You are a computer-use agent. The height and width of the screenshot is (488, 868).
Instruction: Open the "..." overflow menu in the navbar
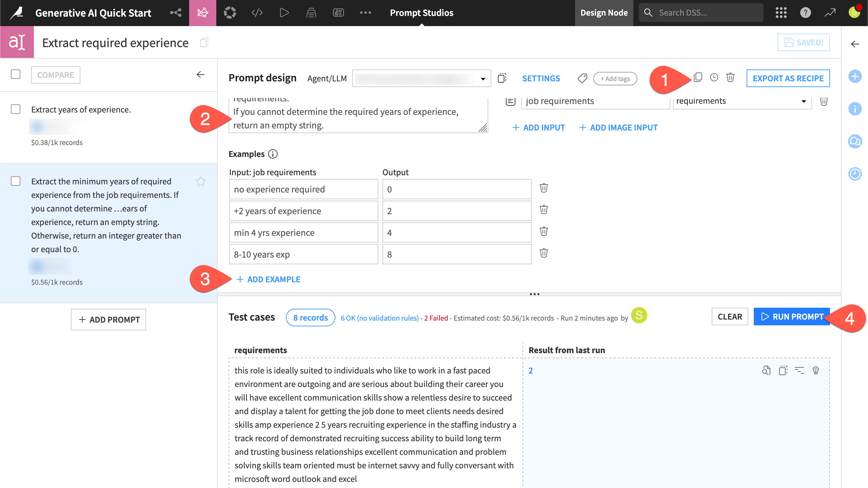[x=366, y=13]
